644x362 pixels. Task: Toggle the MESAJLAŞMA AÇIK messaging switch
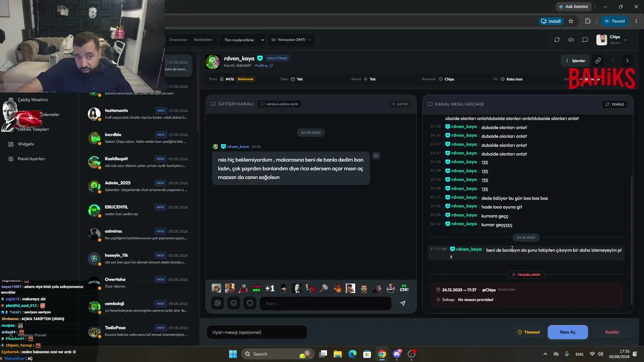[280, 104]
